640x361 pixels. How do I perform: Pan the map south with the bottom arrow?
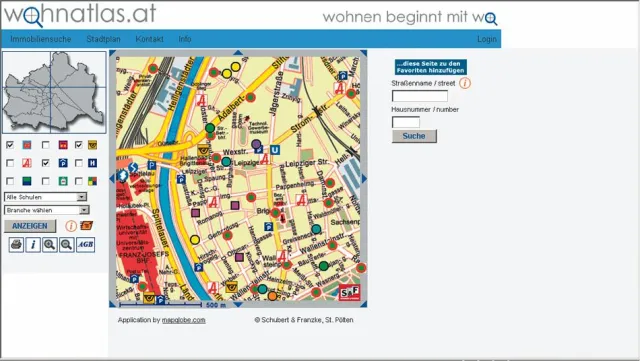[238, 304]
